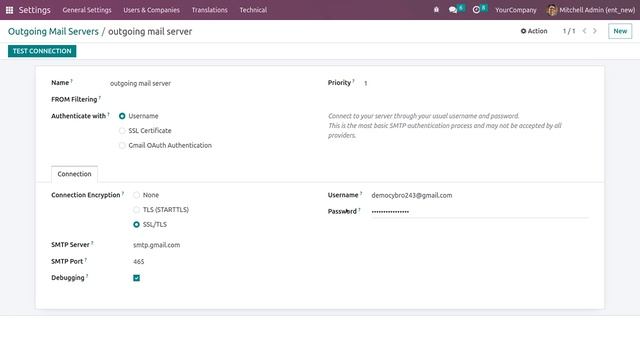This screenshot has height=360, width=640.
Task: Open General Settings menu
Action: click(87, 10)
